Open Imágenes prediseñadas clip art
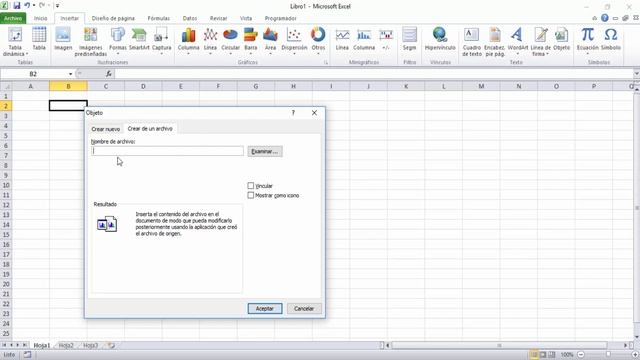 (91, 42)
